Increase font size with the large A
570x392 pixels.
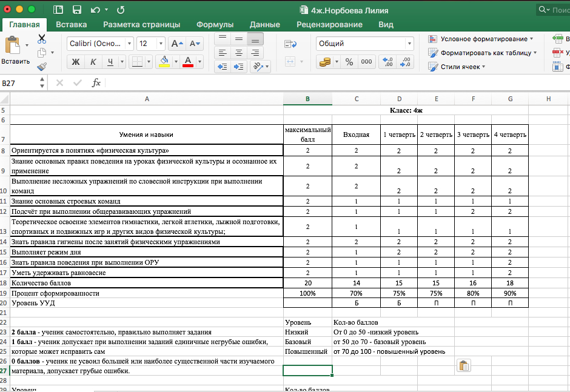[177, 44]
